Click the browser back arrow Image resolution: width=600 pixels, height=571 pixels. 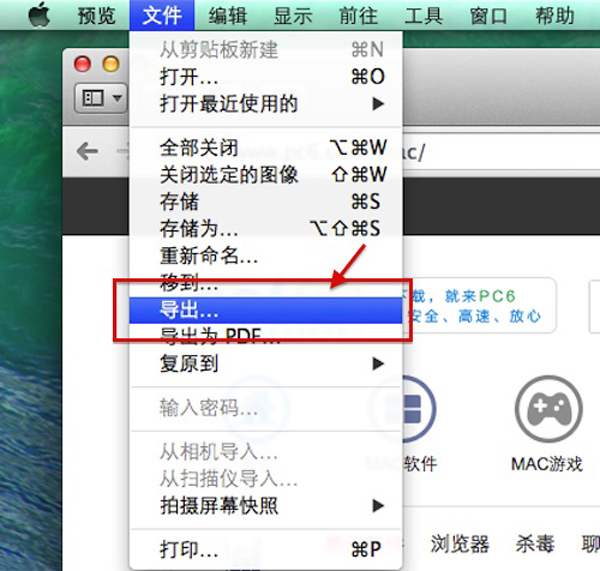coord(87,152)
